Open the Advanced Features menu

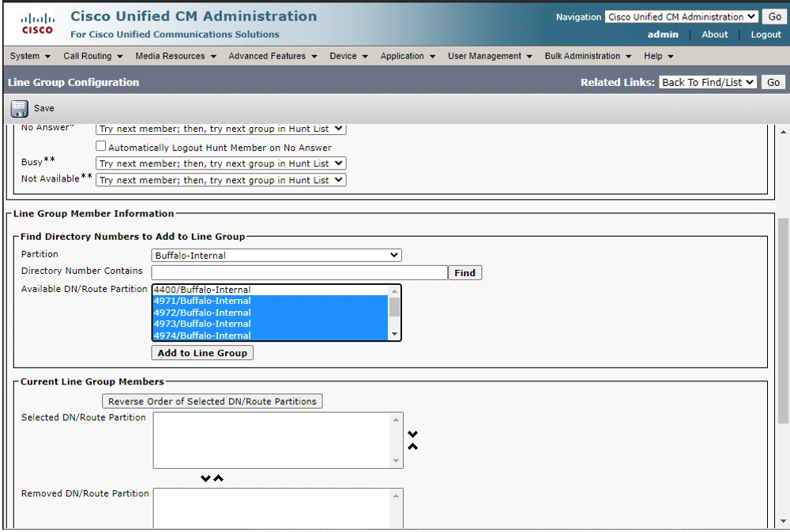(x=273, y=56)
